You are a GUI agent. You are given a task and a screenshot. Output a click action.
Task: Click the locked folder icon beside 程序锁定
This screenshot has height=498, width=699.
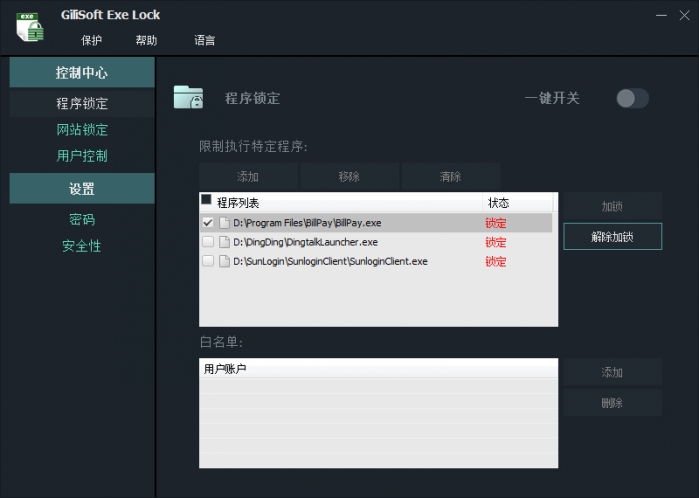click(188, 97)
